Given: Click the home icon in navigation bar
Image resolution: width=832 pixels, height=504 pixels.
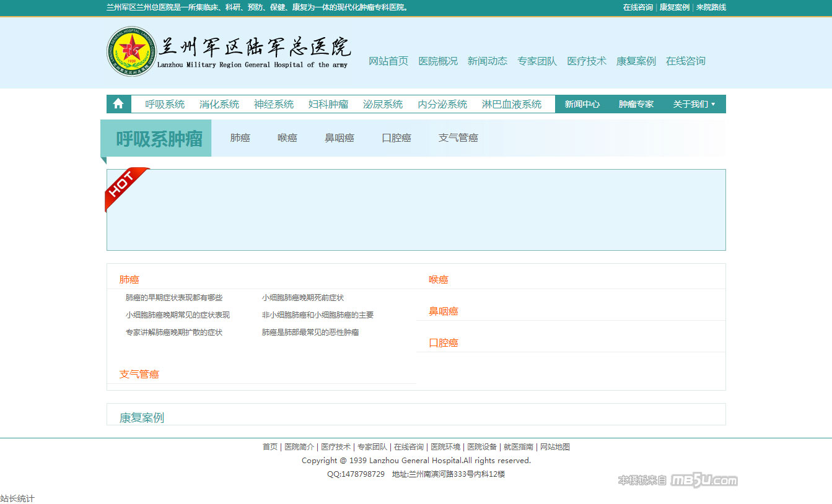Looking at the screenshot, I should pos(118,104).
